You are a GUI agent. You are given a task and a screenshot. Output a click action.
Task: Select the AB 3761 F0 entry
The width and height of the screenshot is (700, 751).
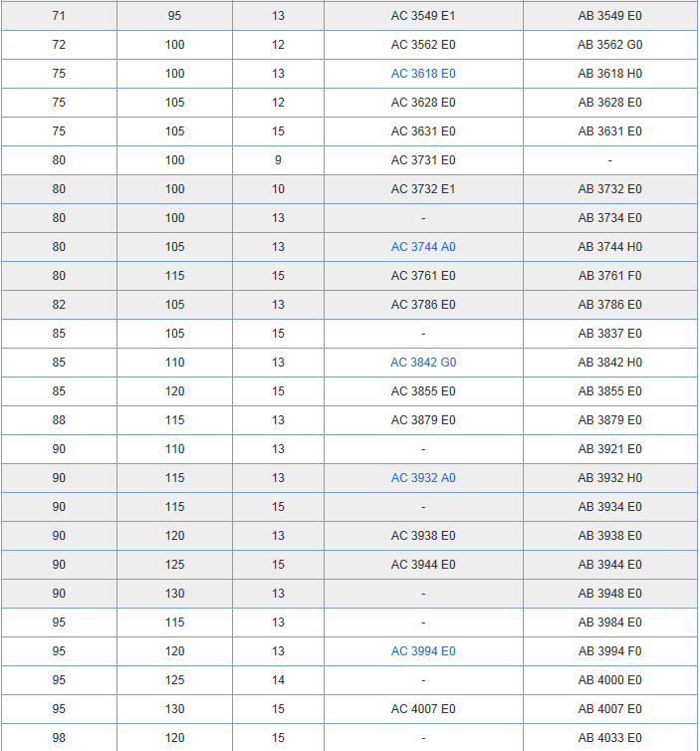click(x=609, y=276)
